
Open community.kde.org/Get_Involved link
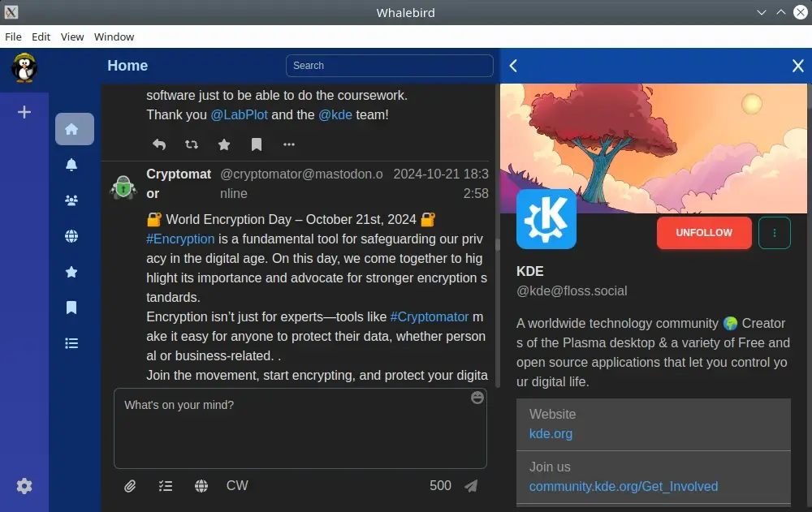624,487
